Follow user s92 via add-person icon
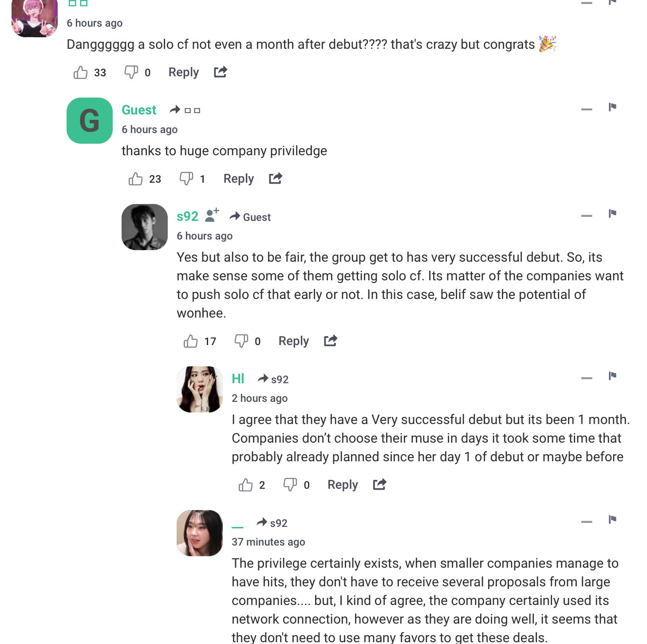 coord(212,215)
